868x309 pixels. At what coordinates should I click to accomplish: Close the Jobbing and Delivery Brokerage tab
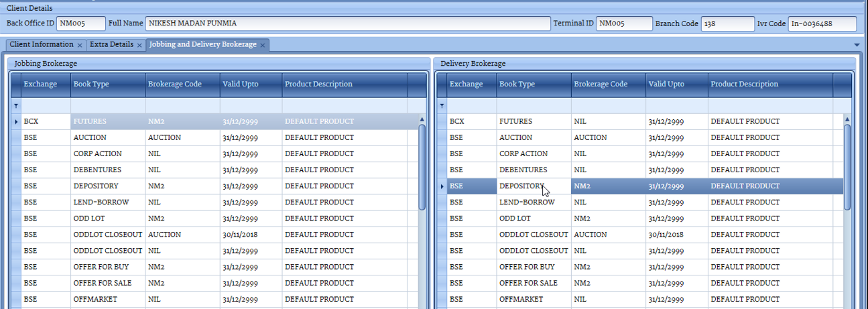coord(263,45)
